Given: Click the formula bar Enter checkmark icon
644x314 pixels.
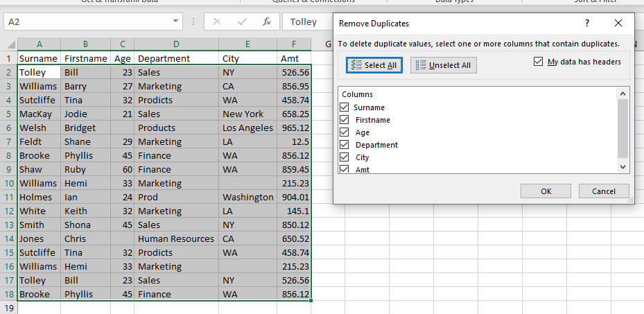Looking at the screenshot, I should click(x=242, y=22).
